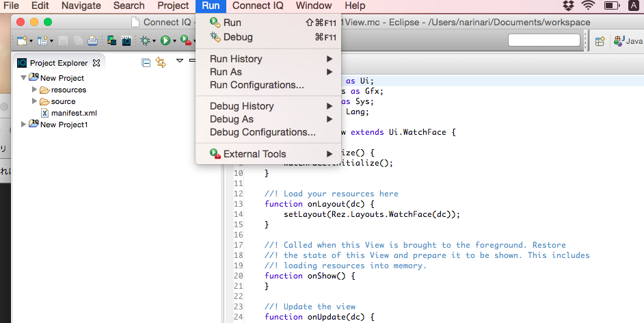Open the File menu
Image resolution: width=644 pixels, height=323 pixels.
point(11,5)
